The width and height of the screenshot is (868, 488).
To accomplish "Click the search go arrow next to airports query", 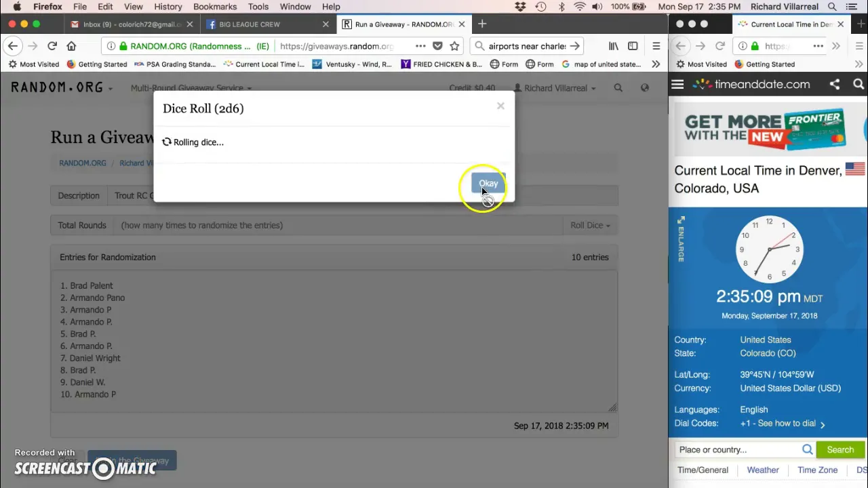I will click(574, 46).
